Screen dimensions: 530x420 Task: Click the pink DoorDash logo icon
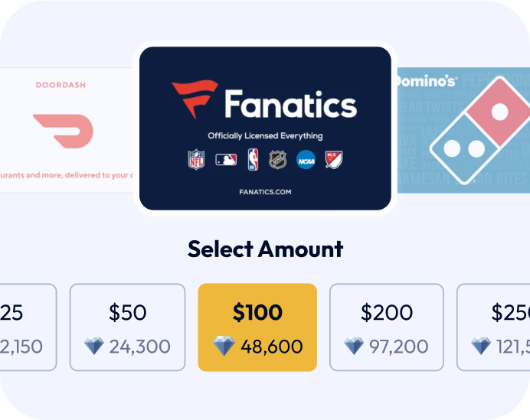point(63,131)
